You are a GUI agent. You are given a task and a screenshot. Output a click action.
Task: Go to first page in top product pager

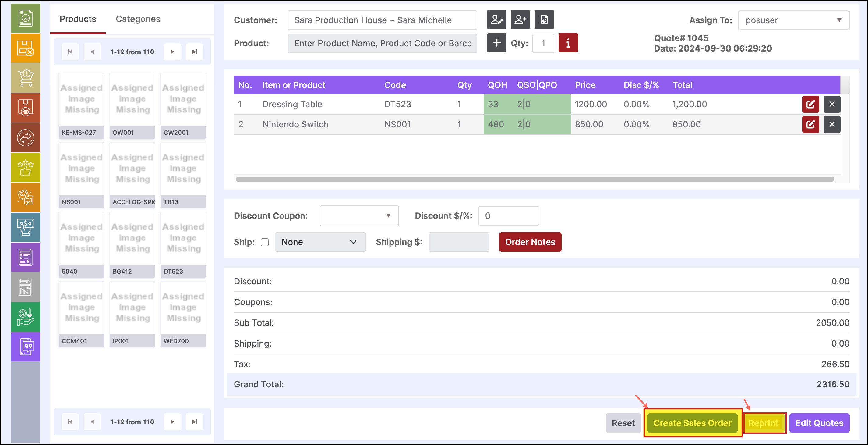(x=70, y=52)
